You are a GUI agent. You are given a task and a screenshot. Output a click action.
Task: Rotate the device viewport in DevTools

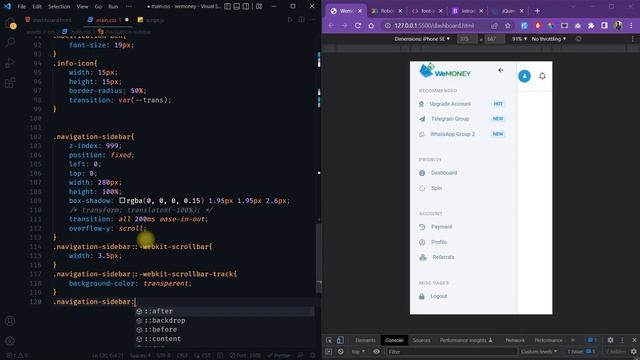point(578,39)
